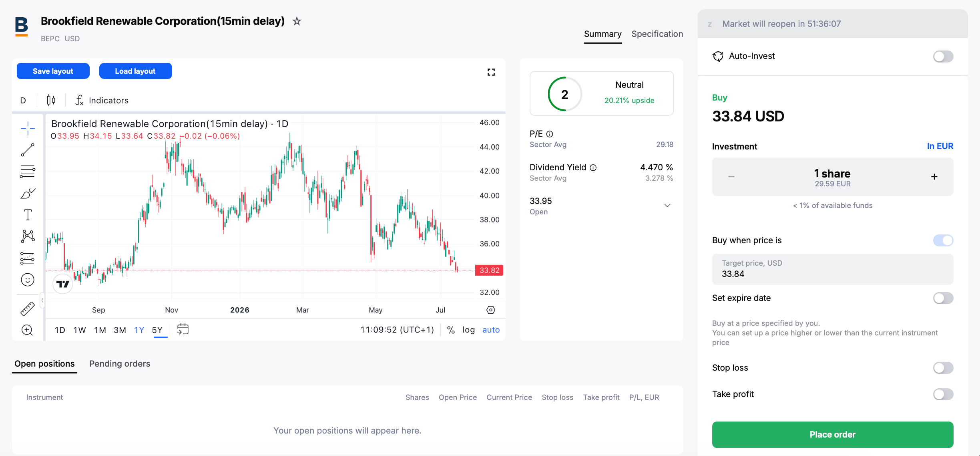
Task: Click the fullscreen chart icon
Action: point(491,72)
